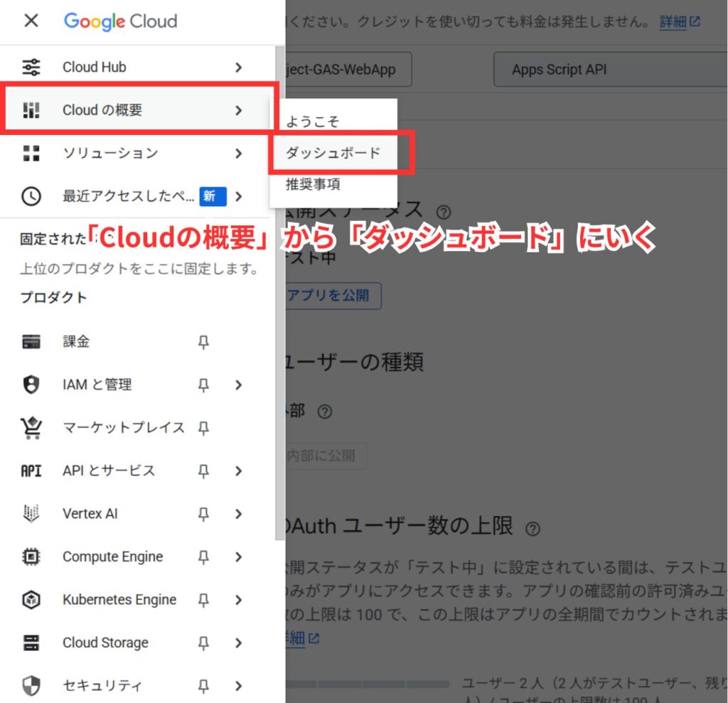This screenshot has height=703, width=728.
Task: Pin Vertex AI product
Action: (203, 514)
